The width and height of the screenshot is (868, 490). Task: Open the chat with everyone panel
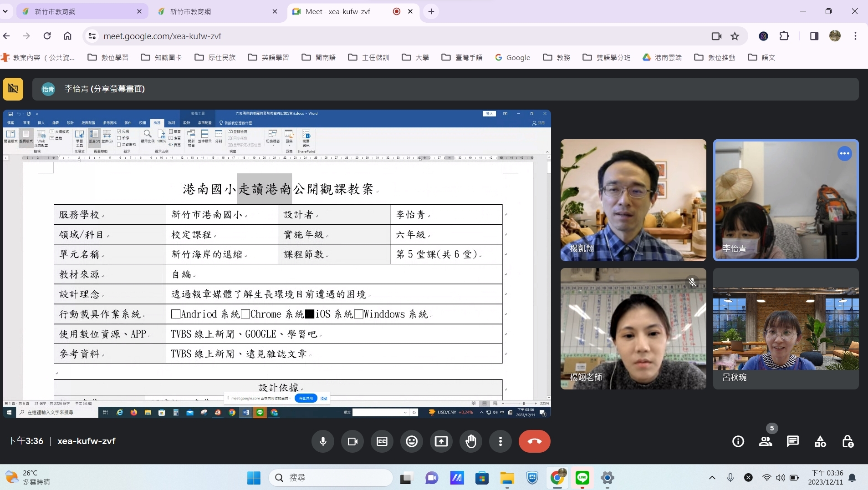[793, 441]
